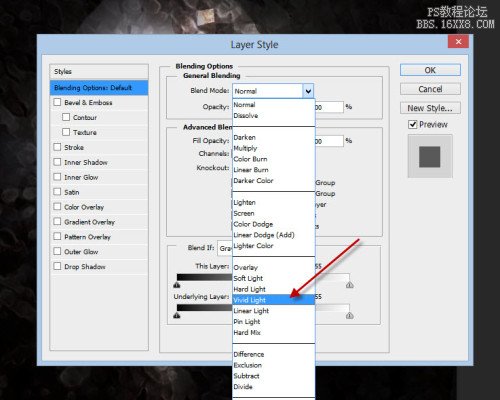Click This Layer black slider handle
Screen dimensions: 500x400
click(x=177, y=285)
